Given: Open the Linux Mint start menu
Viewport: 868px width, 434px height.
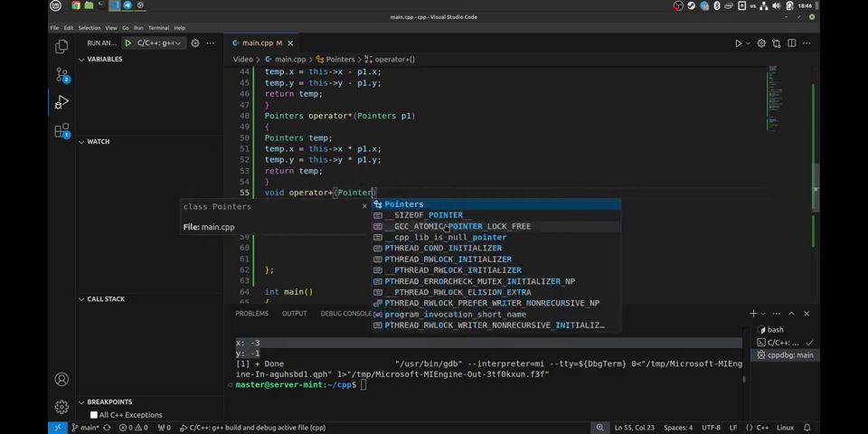Looking at the screenshot, I should coord(55,5).
